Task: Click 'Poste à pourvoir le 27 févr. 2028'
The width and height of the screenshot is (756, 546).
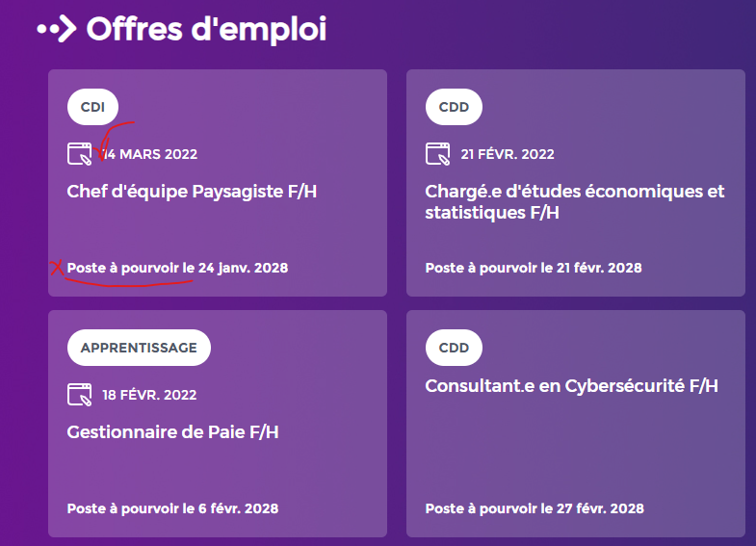Action: (534, 508)
